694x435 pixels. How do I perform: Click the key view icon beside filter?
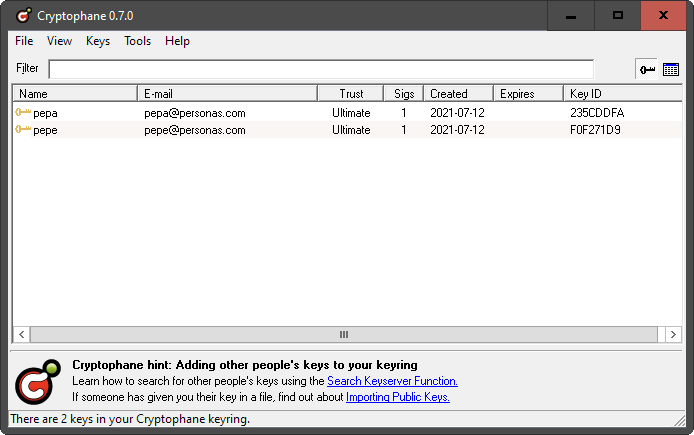[x=647, y=69]
